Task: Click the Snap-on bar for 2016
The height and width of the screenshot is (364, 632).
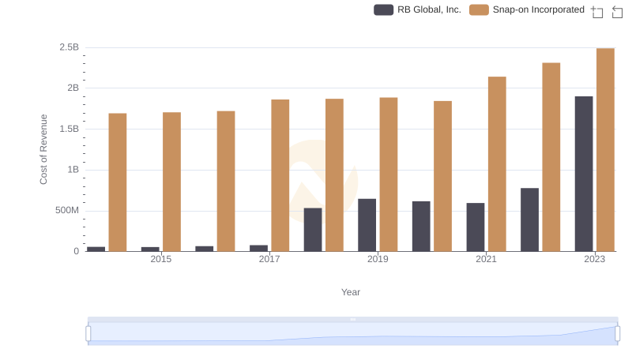Action: pos(226,181)
